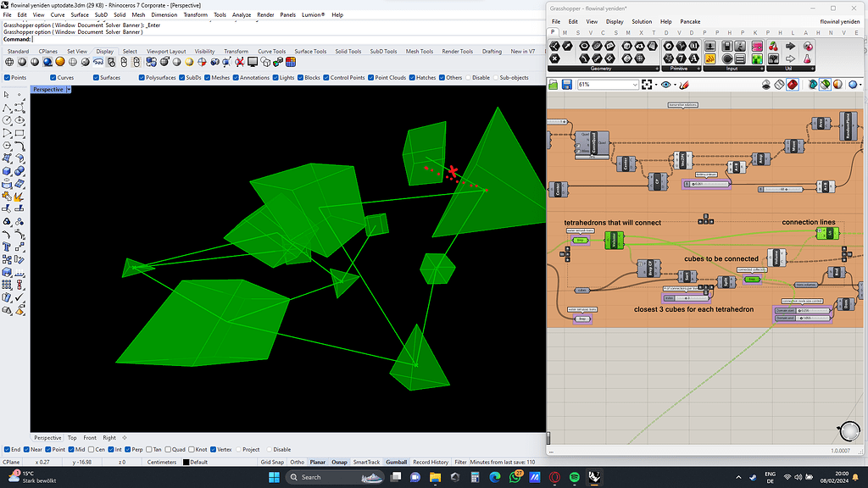
Task: Click the Default layer color swatch
Action: pos(186,462)
